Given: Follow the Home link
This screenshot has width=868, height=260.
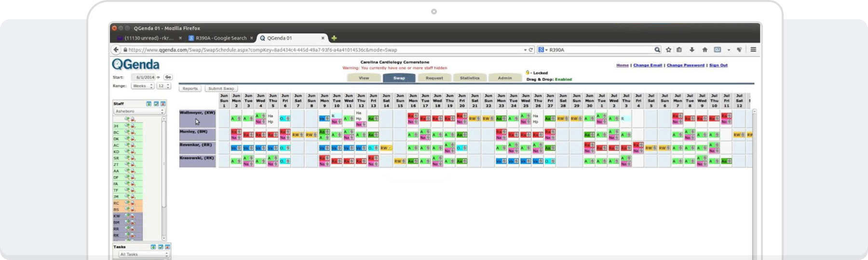Looking at the screenshot, I should coord(623,65).
